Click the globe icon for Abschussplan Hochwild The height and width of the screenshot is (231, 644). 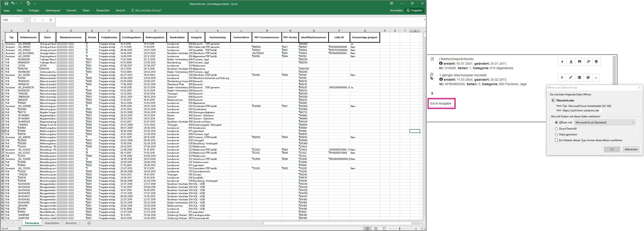[588, 78]
